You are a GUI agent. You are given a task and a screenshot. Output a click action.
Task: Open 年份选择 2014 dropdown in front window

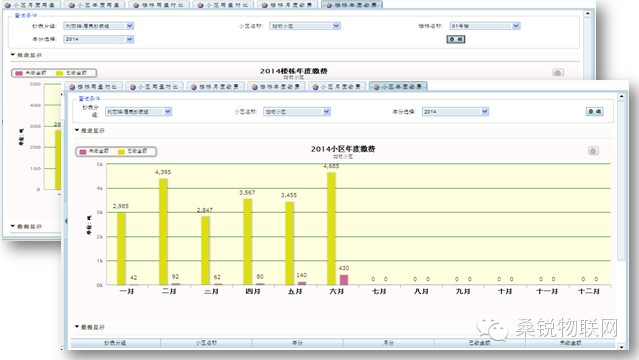point(455,112)
